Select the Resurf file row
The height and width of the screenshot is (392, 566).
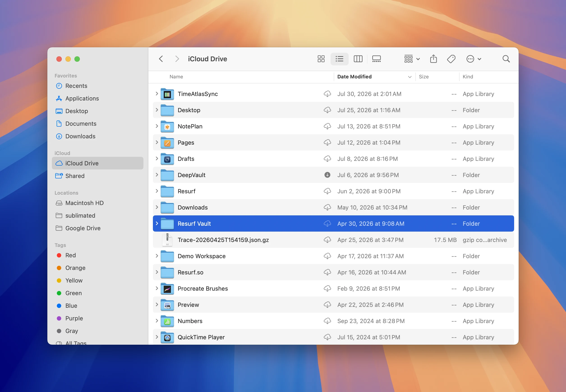click(333, 191)
